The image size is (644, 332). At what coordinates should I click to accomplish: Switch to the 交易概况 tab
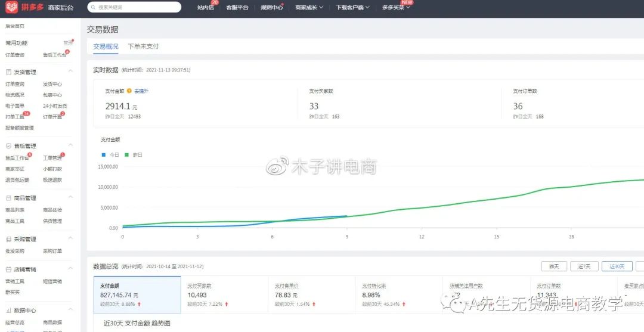pos(106,46)
